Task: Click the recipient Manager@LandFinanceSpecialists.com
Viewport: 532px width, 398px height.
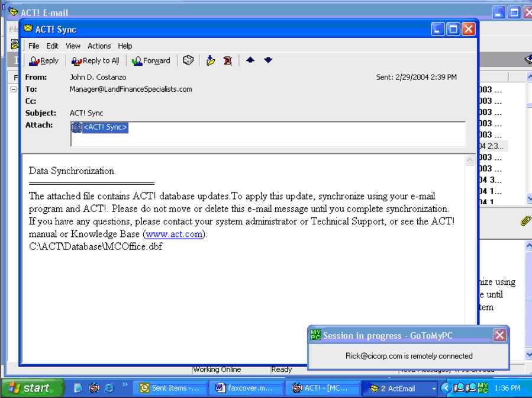Action: coord(131,89)
